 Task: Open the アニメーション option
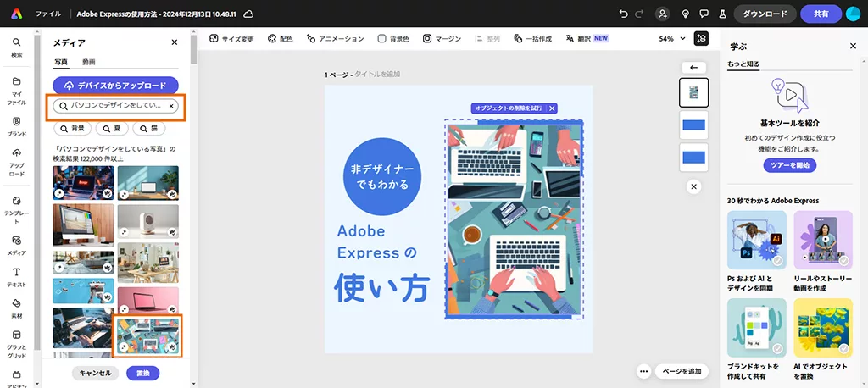point(335,39)
